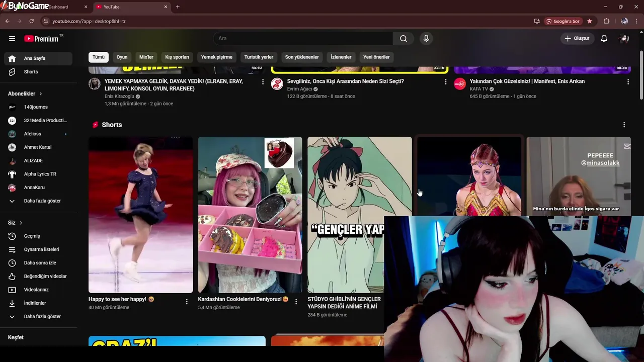Click the search magnifier button

coord(404,39)
